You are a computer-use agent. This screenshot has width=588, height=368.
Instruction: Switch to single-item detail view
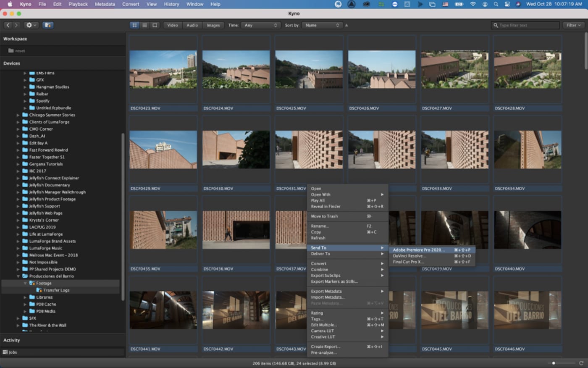pos(155,25)
